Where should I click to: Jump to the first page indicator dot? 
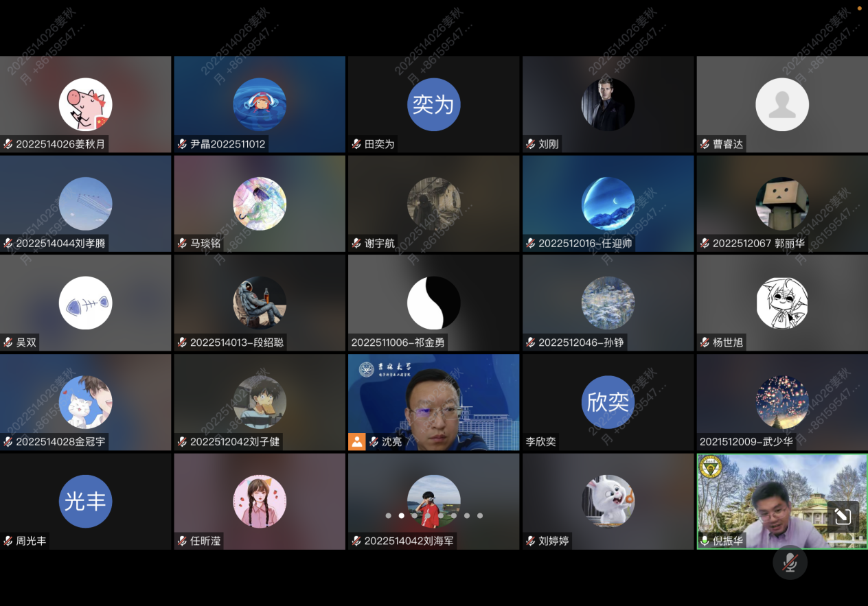point(389,515)
